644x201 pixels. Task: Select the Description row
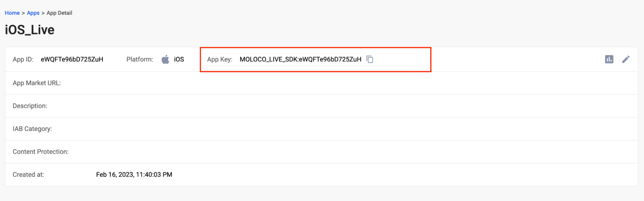pos(322,106)
